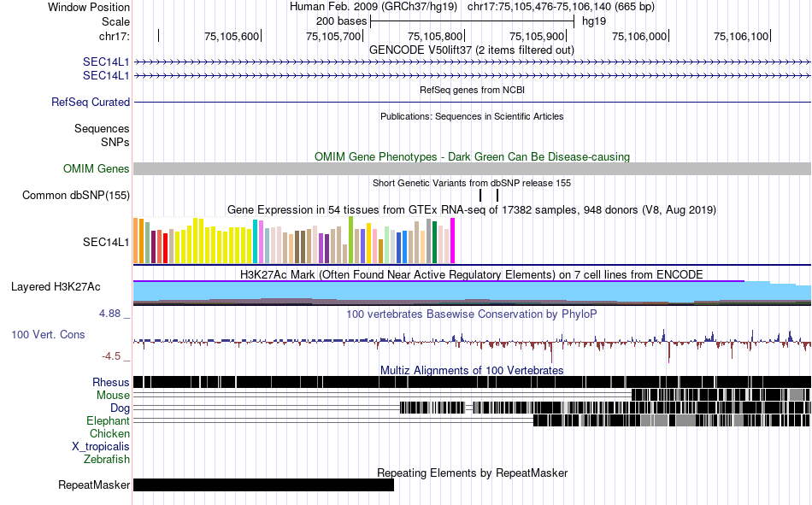812x505 pixels.
Task: Open the GTEx Gene Expression track title
Action: (471, 210)
